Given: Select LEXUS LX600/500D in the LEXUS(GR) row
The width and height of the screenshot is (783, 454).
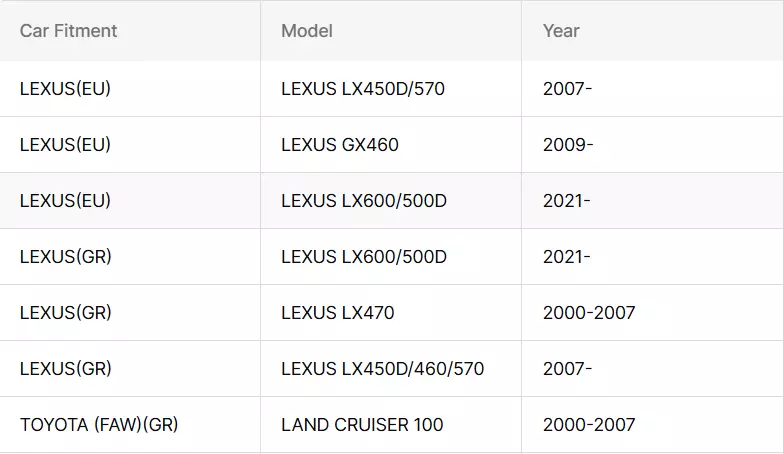Looking at the screenshot, I should click(364, 257).
